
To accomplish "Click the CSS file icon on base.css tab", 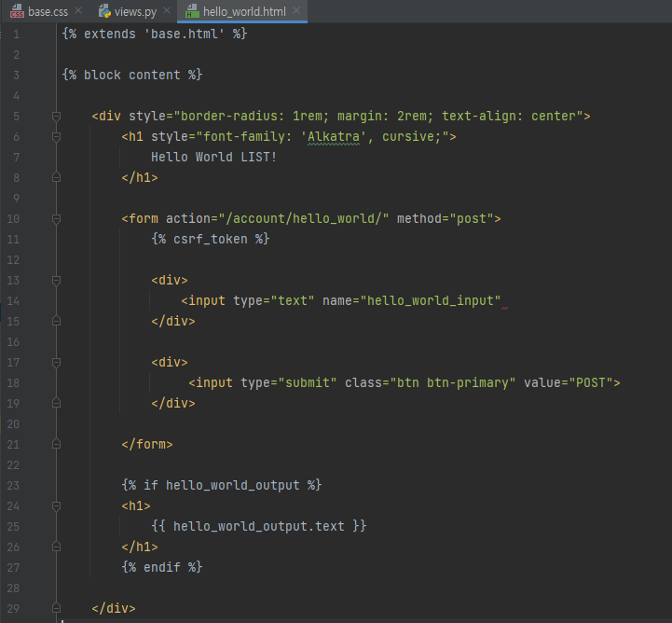I will pyautogui.click(x=17, y=11).
